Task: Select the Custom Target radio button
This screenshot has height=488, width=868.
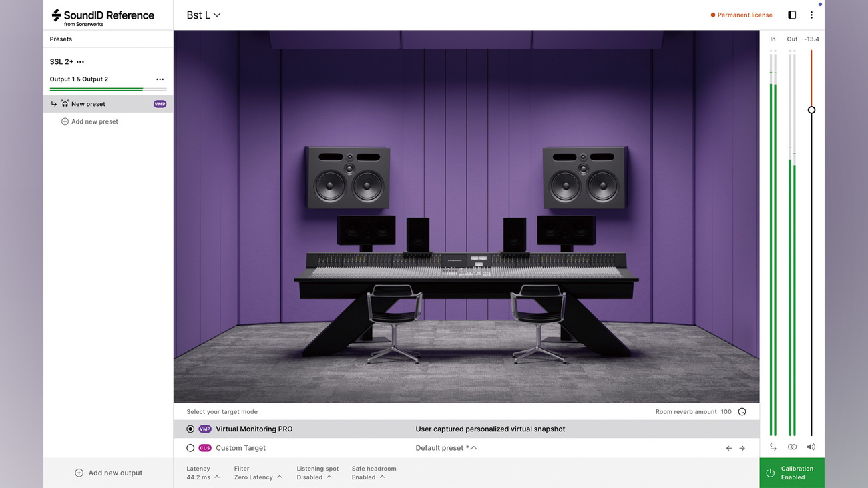Action: tap(190, 448)
